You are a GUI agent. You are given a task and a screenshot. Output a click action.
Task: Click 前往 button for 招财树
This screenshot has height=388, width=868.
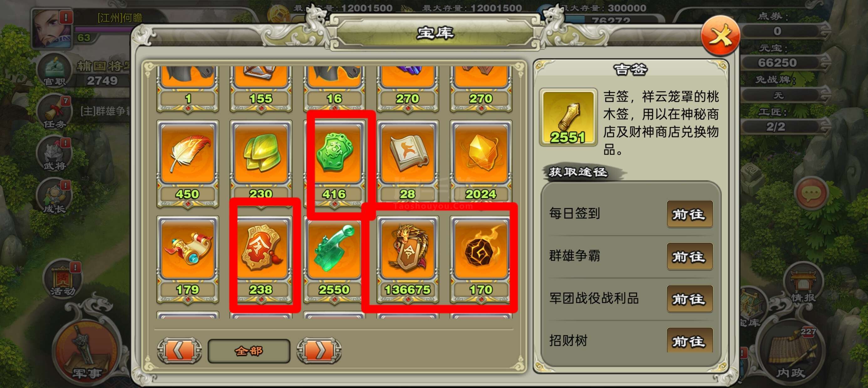(x=690, y=340)
